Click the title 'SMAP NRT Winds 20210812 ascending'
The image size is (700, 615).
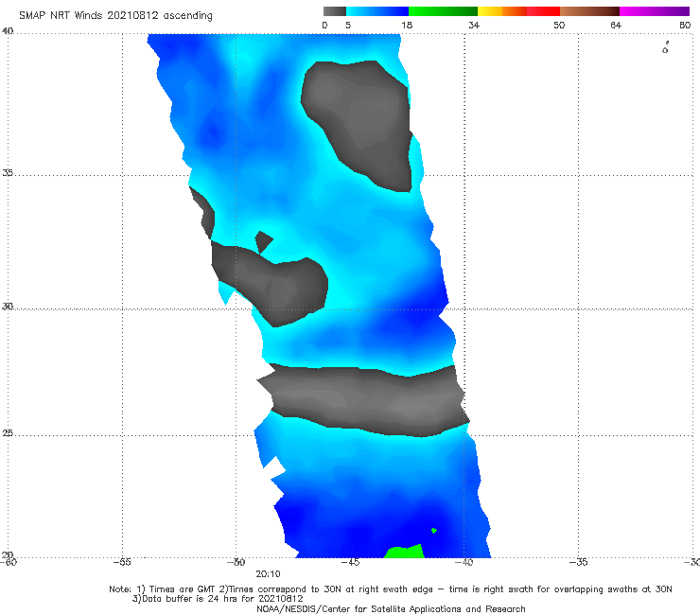(x=115, y=15)
